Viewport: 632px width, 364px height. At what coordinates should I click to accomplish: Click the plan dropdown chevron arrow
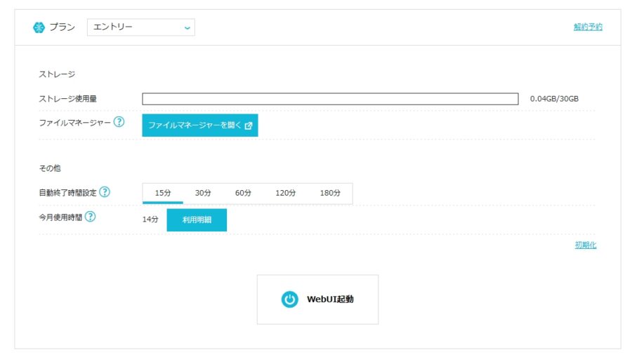pyautogui.click(x=187, y=28)
